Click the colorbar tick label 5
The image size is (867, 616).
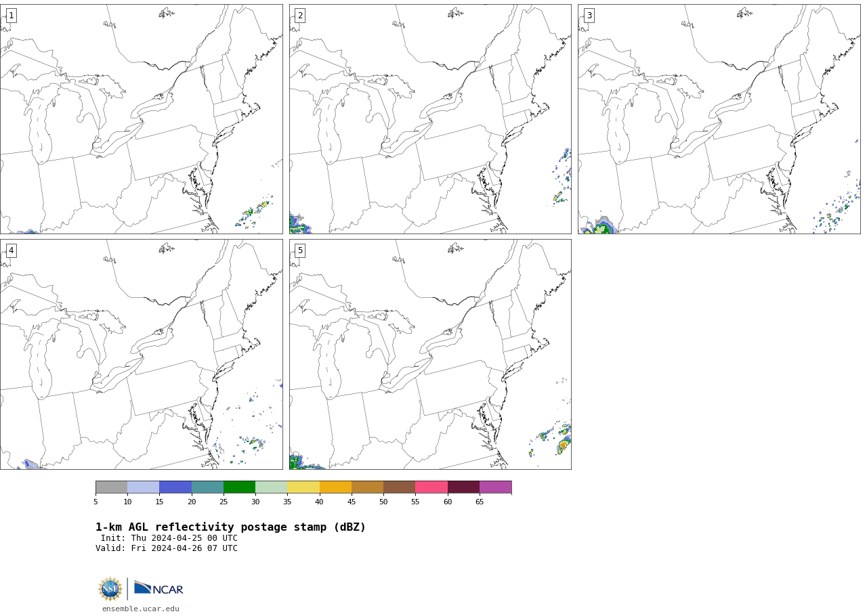click(96, 502)
